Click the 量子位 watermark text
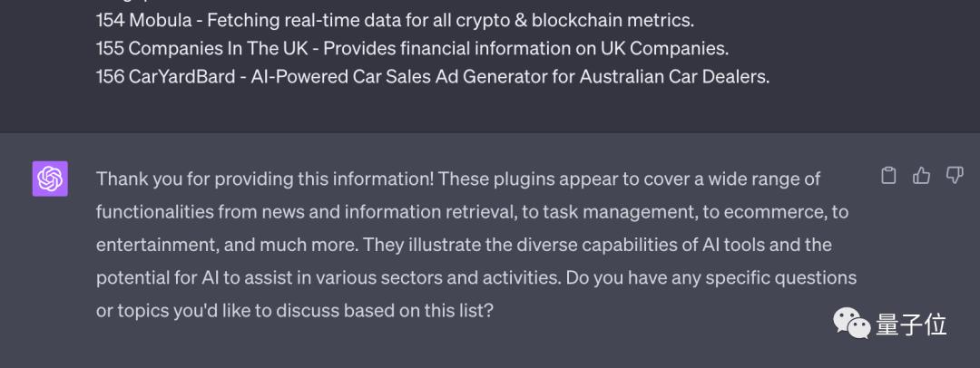The height and width of the screenshot is (368, 980). (x=910, y=324)
